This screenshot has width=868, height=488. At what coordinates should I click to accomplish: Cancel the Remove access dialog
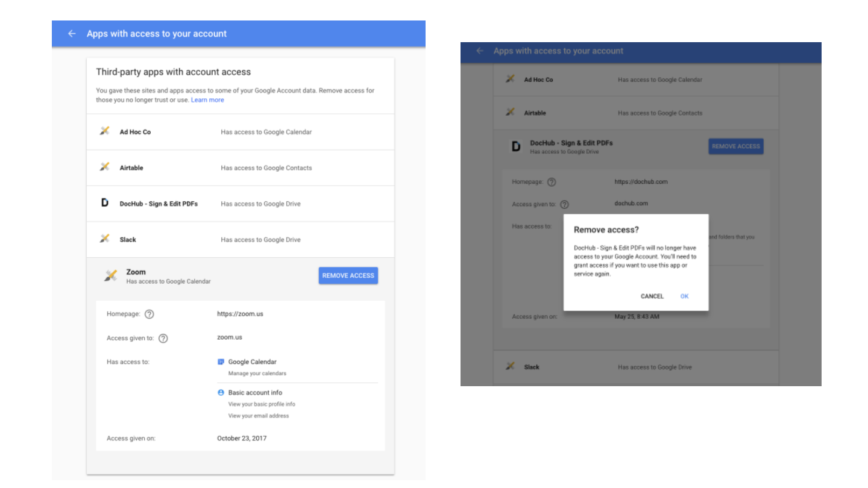[x=652, y=296]
